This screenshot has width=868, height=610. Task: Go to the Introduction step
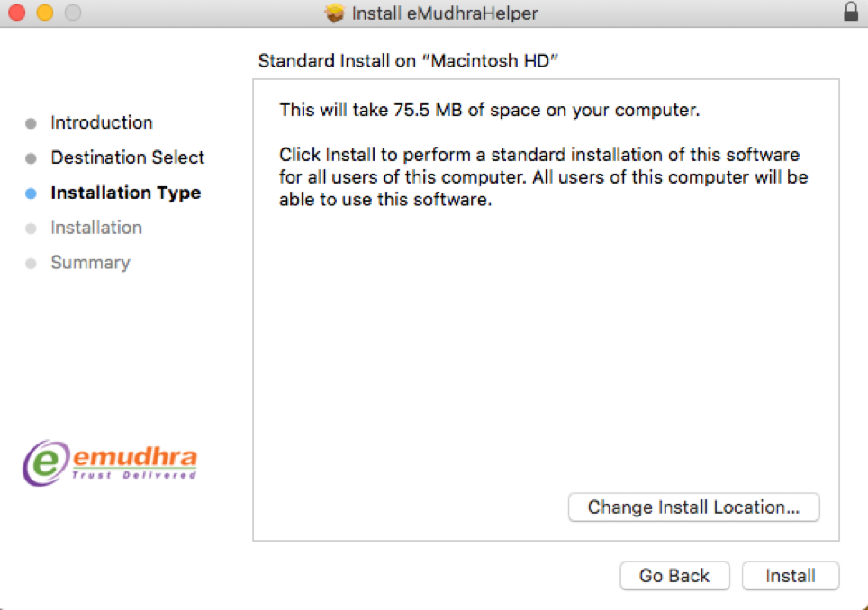(102, 122)
